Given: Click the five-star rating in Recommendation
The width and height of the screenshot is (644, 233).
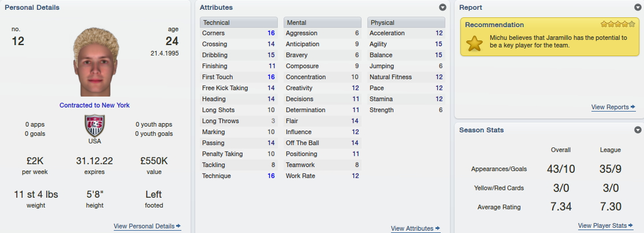Looking at the screenshot, I should (617, 24).
